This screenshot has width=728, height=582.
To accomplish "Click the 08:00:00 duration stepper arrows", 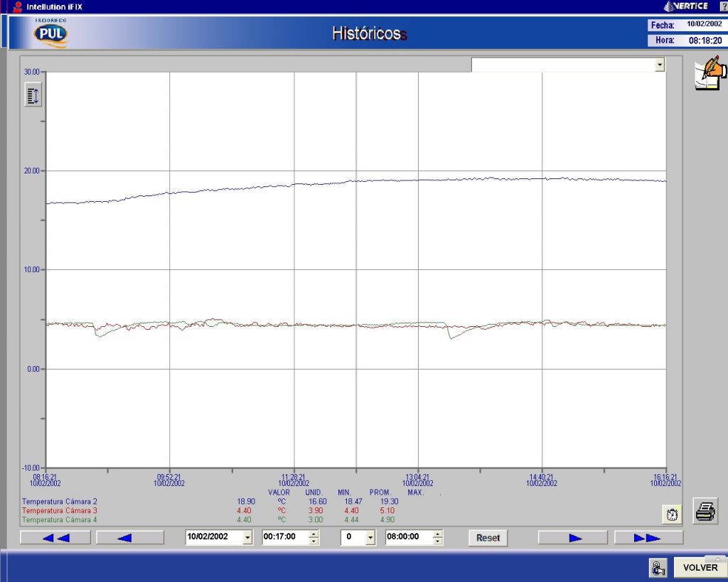I will 437,538.
